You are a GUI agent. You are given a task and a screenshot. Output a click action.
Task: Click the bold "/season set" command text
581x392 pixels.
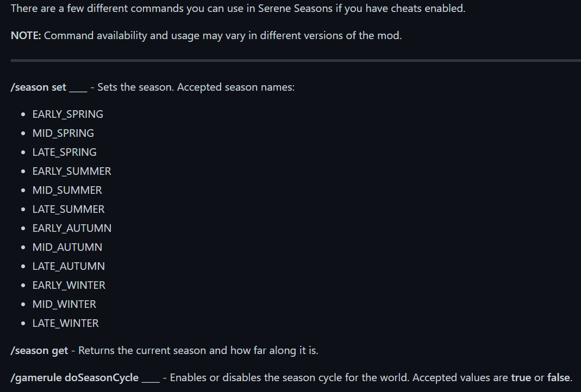point(39,87)
